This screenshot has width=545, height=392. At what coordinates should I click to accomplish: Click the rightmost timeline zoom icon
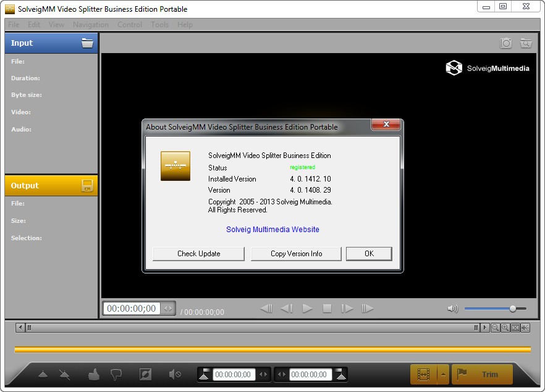[525, 327]
